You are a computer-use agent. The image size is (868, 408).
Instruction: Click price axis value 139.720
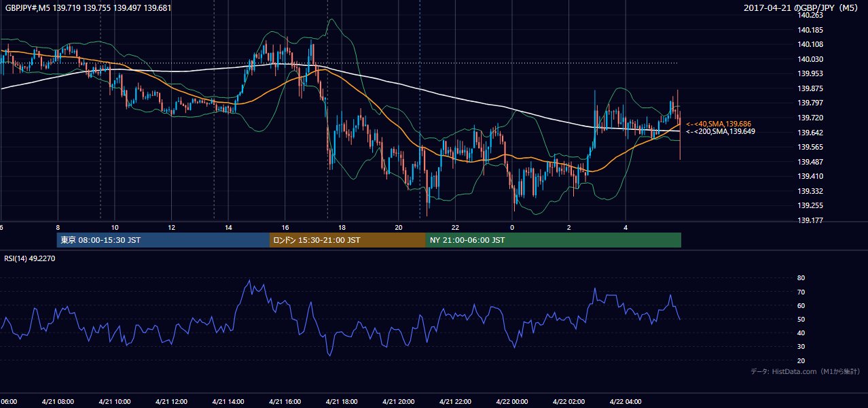(812, 118)
